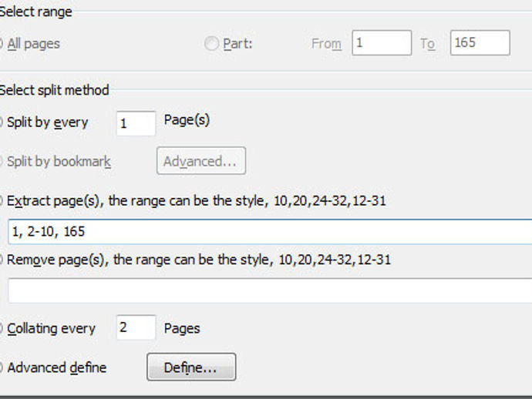Open the Define... button
The height and width of the screenshot is (399, 532).
point(191,367)
